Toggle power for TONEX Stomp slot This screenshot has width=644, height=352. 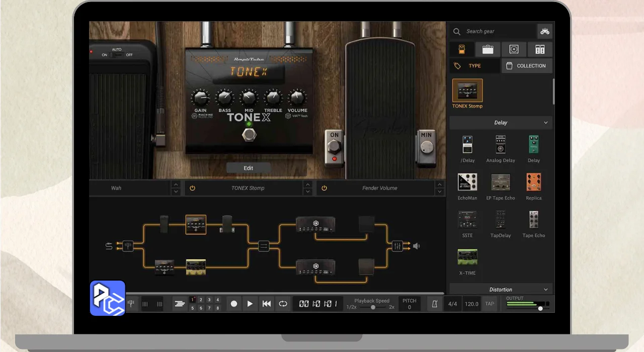pyautogui.click(x=192, y=188)
